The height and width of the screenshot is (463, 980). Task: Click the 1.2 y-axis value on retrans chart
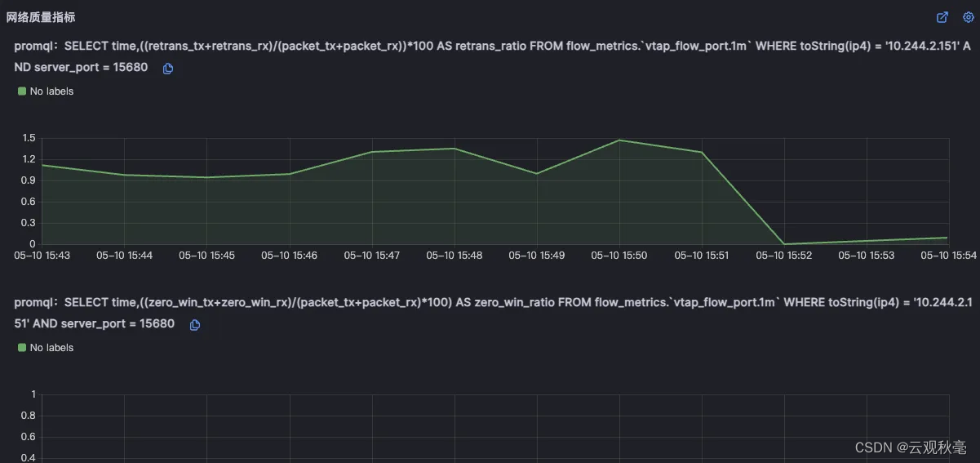click(x=29, y=159)
